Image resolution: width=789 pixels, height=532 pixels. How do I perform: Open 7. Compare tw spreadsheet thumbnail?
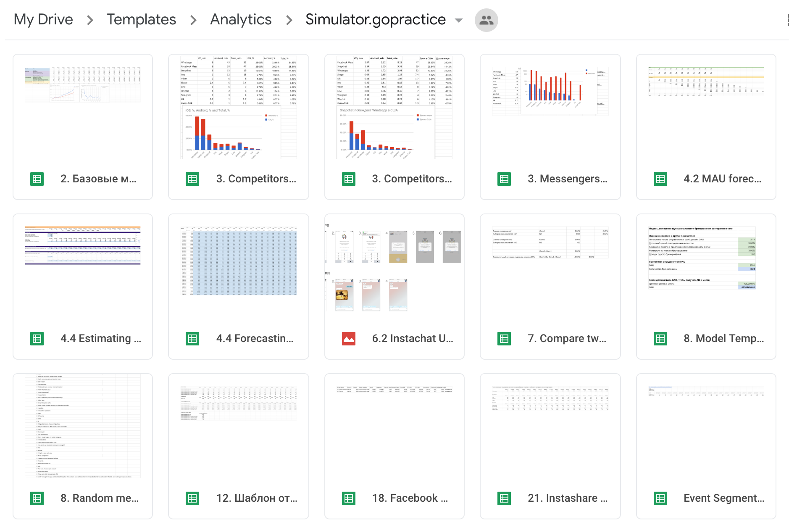tap(550, 269)
